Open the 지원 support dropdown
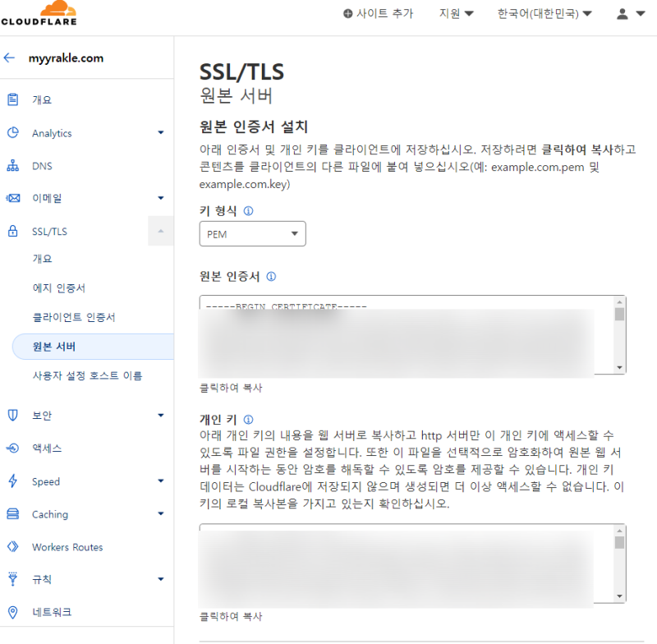Viewport: 657px width, 644px height. coord(457,14)
